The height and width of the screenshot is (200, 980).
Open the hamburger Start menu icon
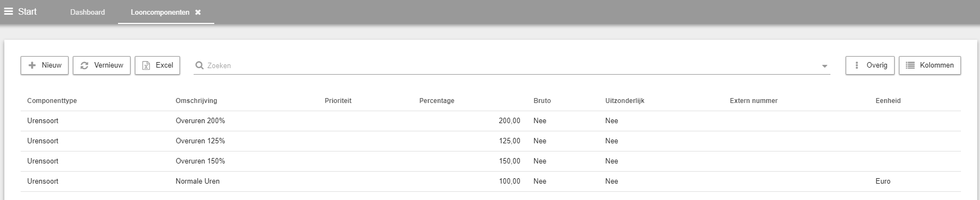(9, 11)
